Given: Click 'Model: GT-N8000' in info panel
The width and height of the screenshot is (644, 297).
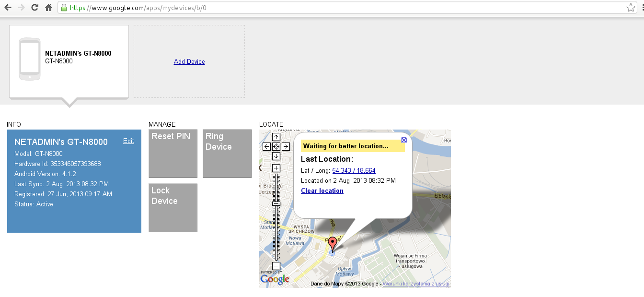Looking at the screenshot, I should [38, 154].
